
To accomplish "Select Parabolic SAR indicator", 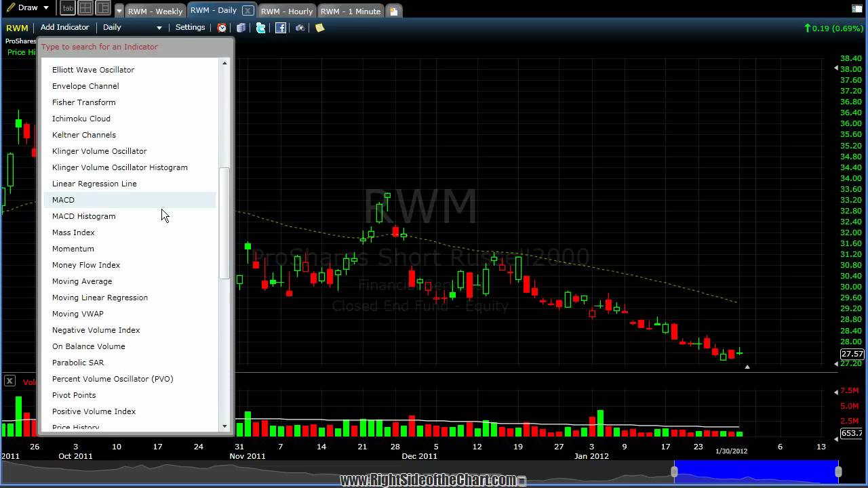I will coord(130,363).
